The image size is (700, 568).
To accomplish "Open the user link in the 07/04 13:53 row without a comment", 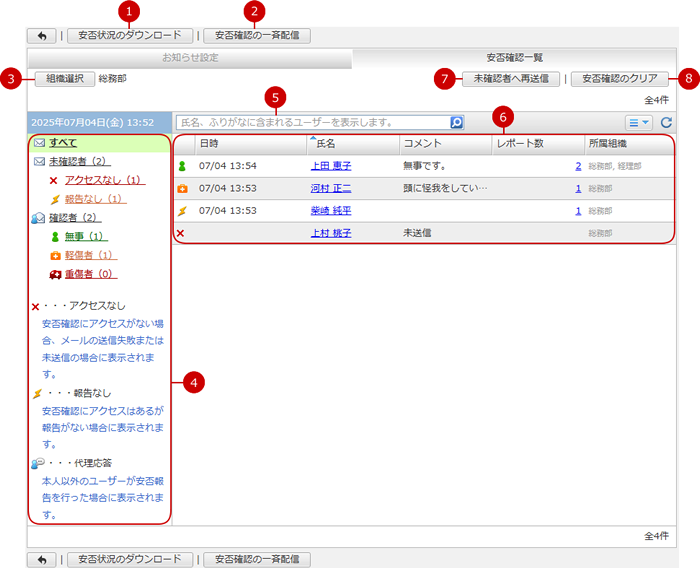I will coord(331,211).
